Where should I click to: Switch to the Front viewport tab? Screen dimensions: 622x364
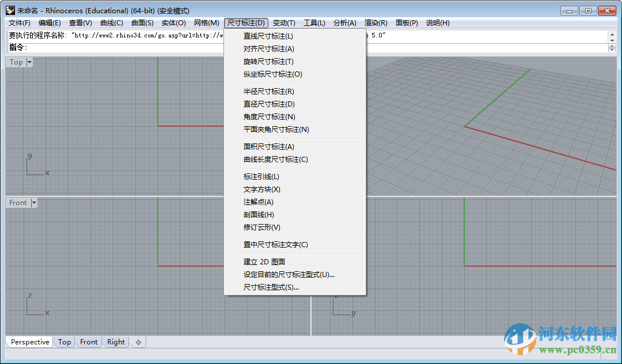point(89,342)
